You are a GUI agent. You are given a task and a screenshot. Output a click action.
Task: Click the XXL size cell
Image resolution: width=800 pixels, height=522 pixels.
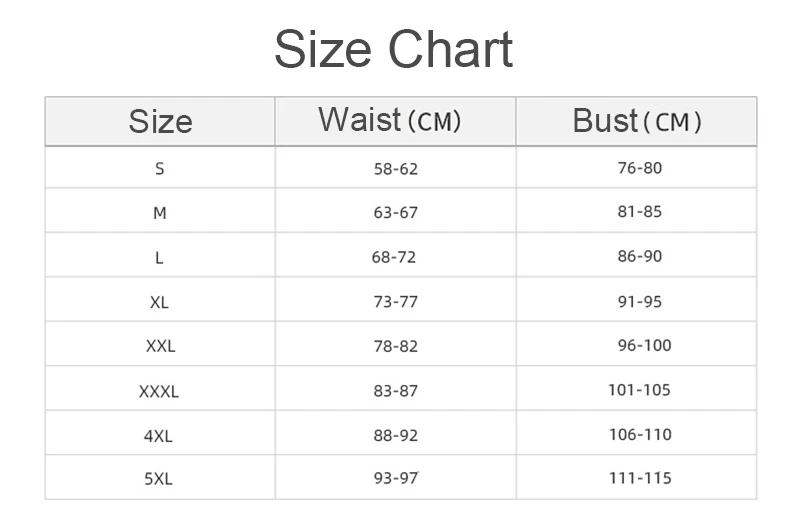pos(160,346)
